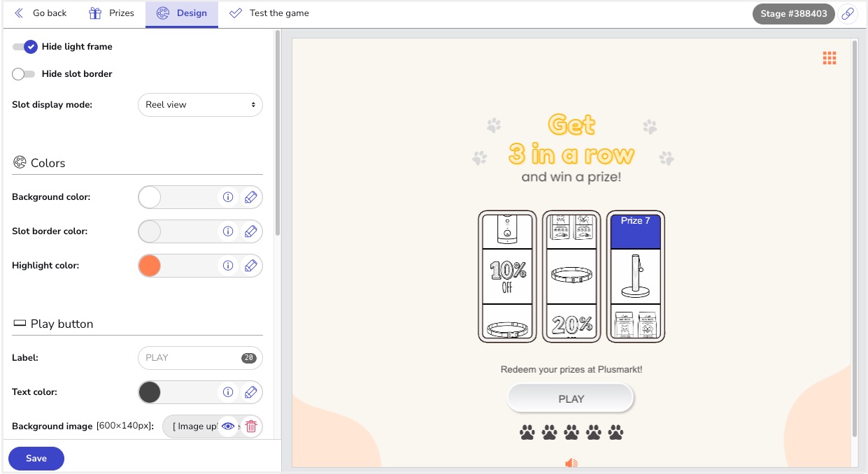868x474 pixels.
Task: Enable the Hide slot border switch
Action: [x=23, y=74]
